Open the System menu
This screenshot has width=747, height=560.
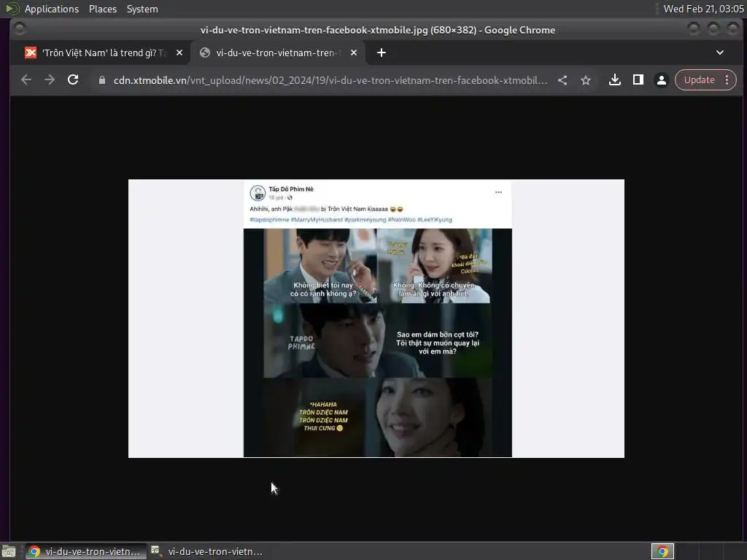tap(142, 9)
